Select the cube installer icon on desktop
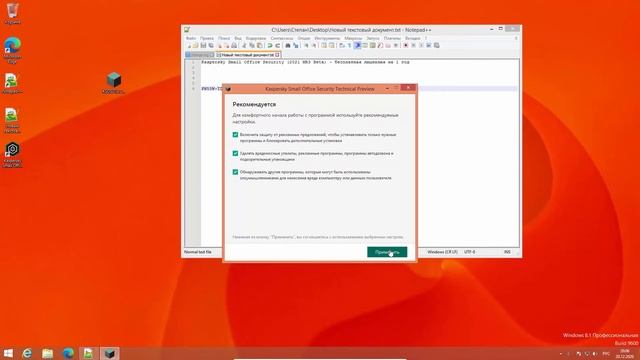 point(113,83)
